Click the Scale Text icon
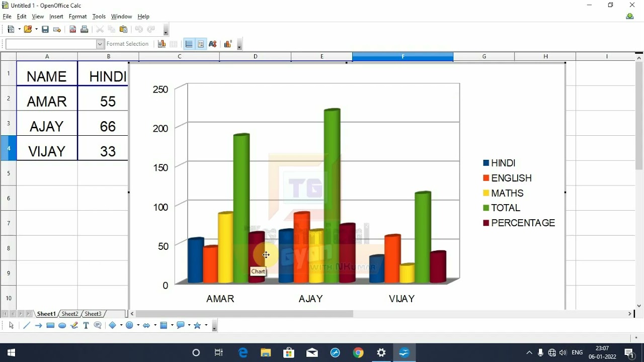 point(213,44)
